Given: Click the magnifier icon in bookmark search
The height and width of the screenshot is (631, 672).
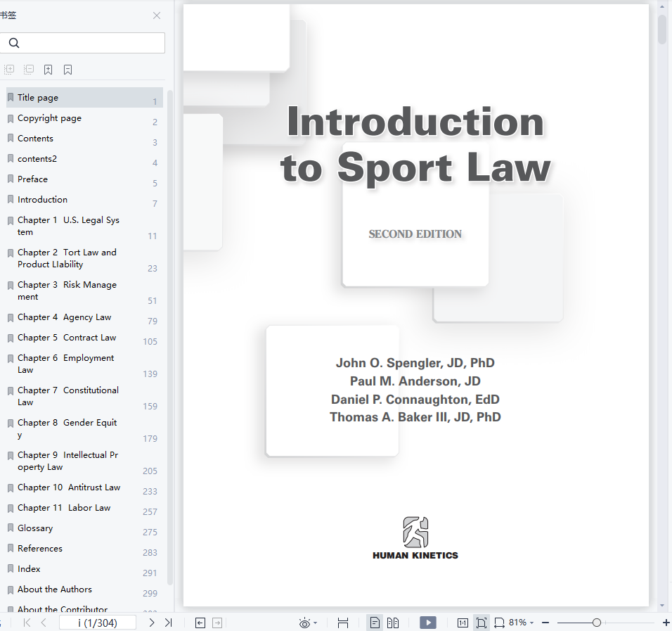Looking at the screenshot, I should [x=14, y=43].
